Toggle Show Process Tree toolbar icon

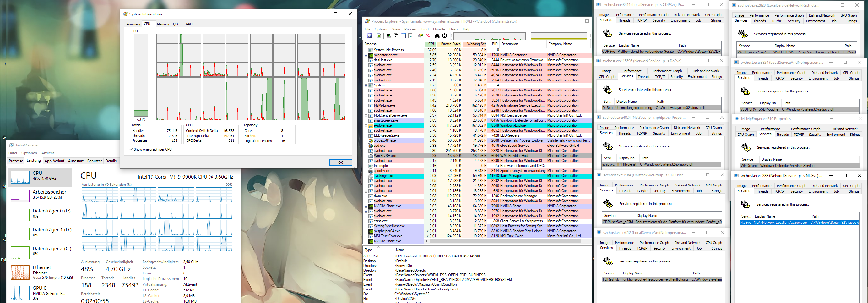[396, 36]
